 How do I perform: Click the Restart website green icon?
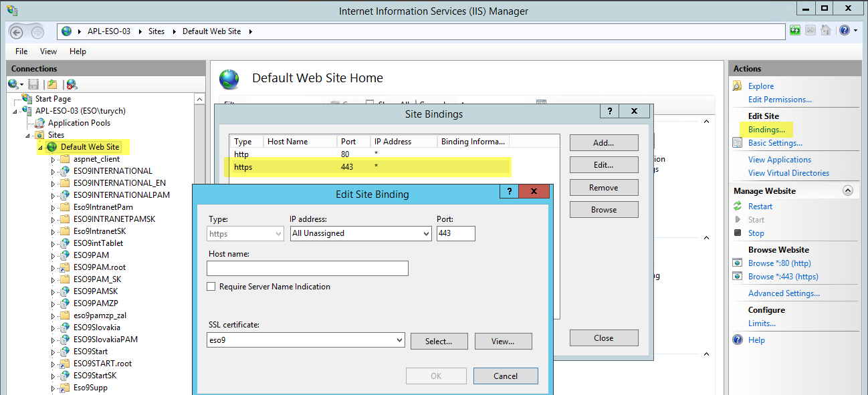[738, 207]
